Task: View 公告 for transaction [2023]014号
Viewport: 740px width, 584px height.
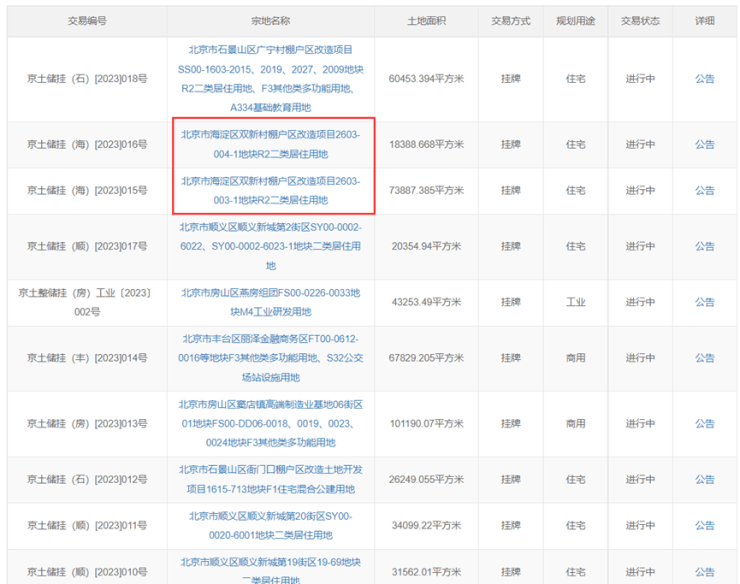Action: pos(705,358)
